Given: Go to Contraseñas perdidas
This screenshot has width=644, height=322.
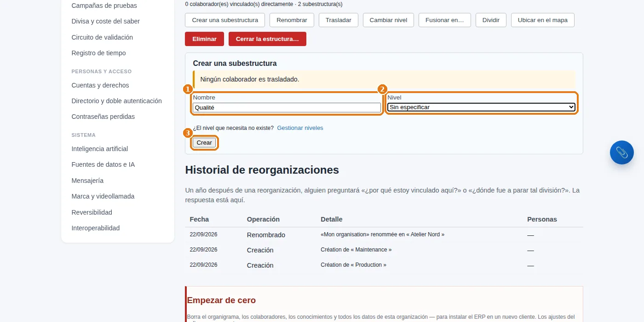Looking at the screenshot, I should (103, 117).
